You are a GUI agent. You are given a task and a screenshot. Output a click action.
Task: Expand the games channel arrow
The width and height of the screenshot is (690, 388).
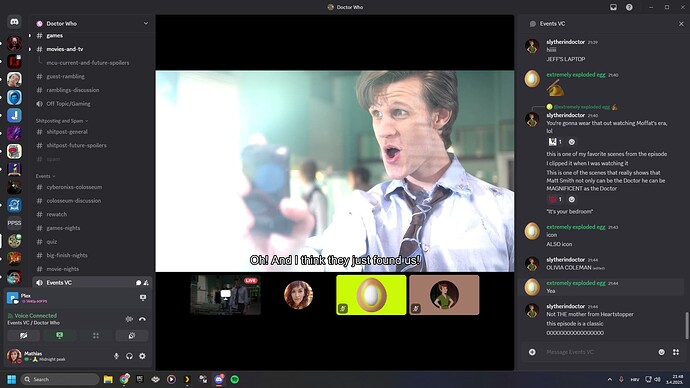tap(30, 36)
